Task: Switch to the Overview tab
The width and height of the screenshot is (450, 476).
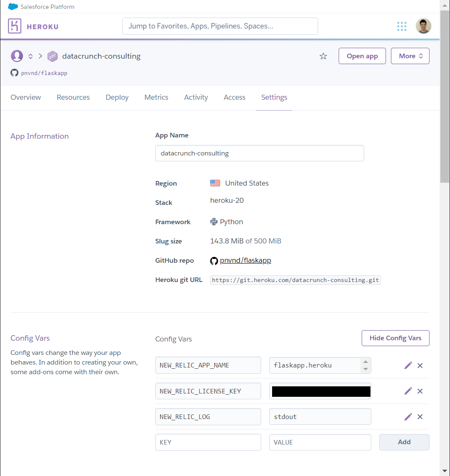Action: point(26,98)
